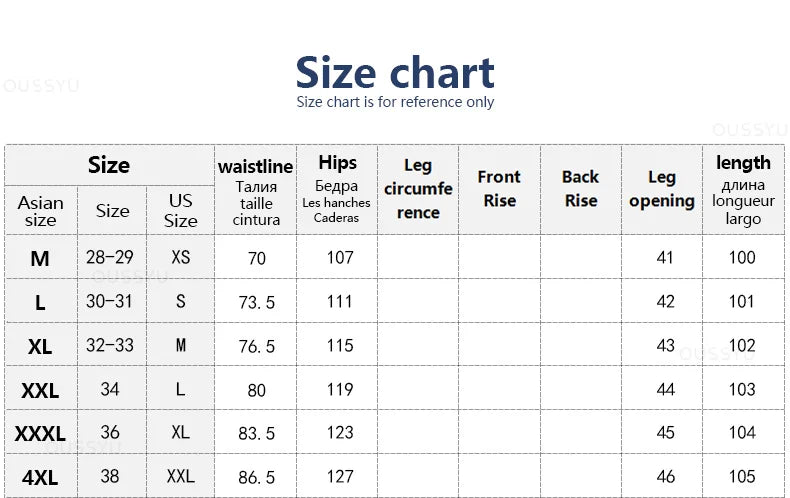
Task: Click the "Leg circumference" column header
Action: click(418, 188)
